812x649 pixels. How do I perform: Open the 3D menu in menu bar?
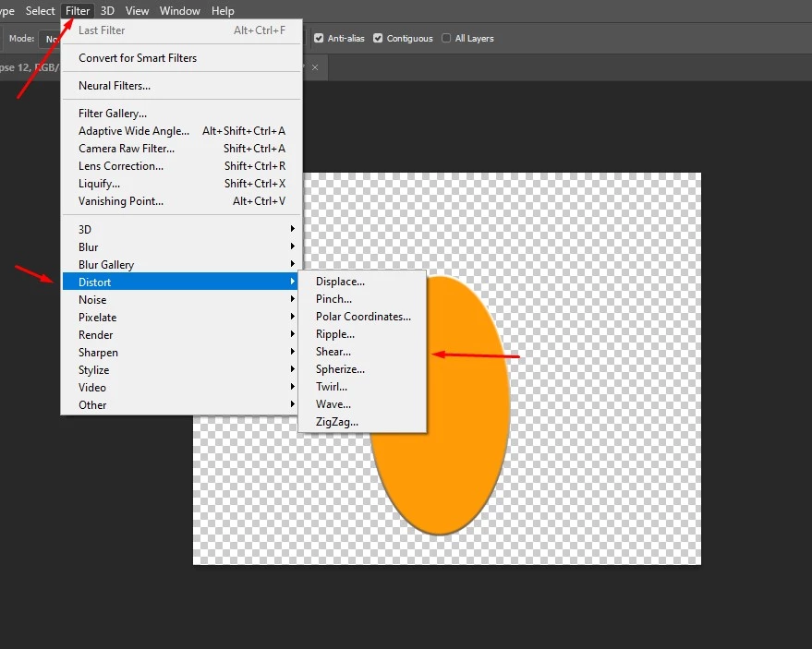click(107, 11)
